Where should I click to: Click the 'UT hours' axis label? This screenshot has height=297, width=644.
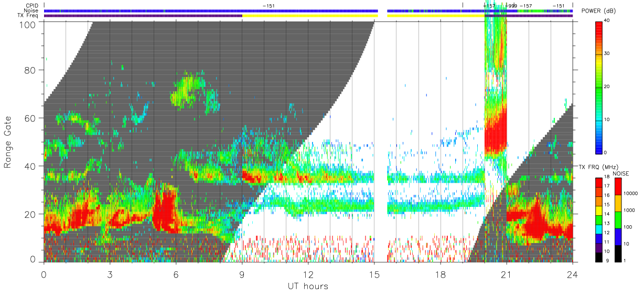(307, 286)
